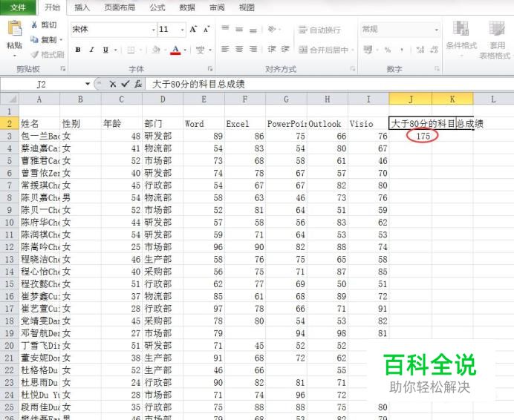Click the fill color bucket icon
Viewport: 514px width, 420px height.
point(156,50)
